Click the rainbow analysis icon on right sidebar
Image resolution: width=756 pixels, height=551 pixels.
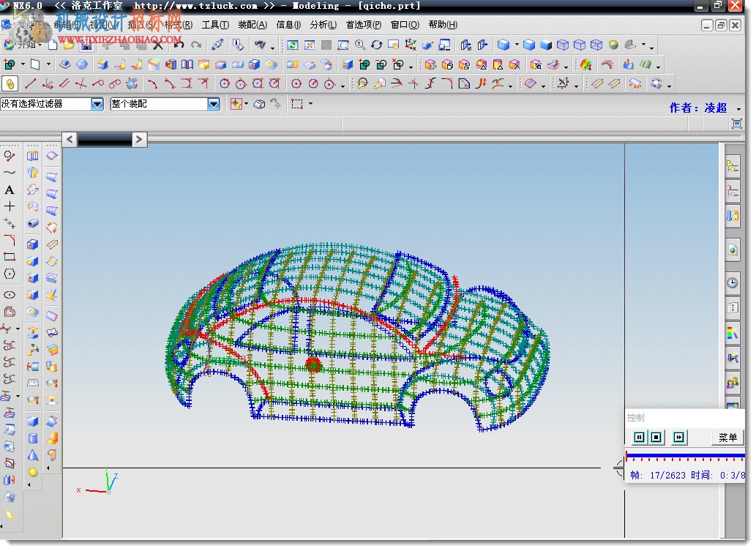[x=733, y=333]
